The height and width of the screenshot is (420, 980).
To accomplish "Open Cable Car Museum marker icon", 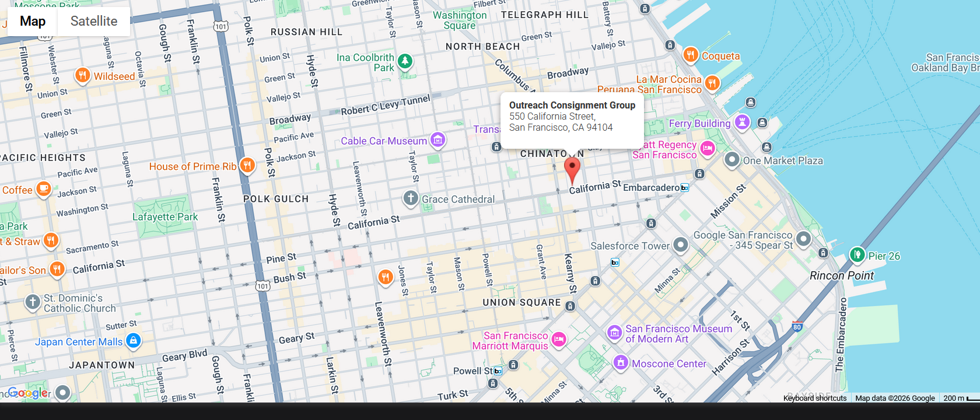I will click(437, 140).
